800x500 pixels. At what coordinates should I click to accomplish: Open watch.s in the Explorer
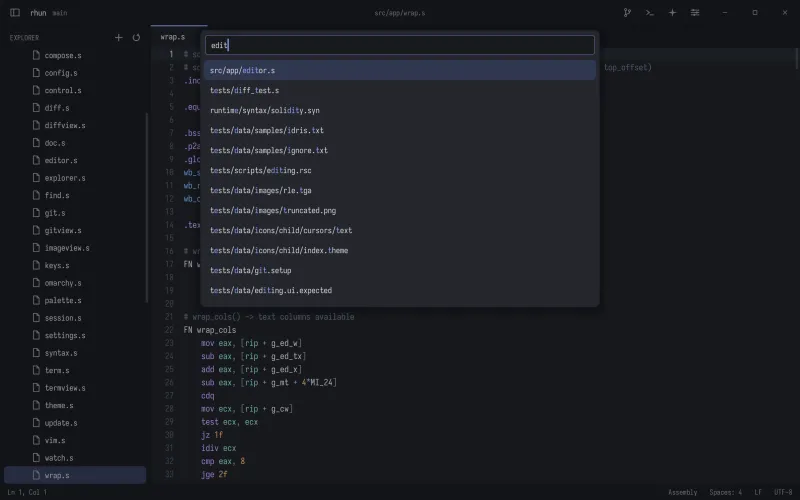tap(75, 458)
